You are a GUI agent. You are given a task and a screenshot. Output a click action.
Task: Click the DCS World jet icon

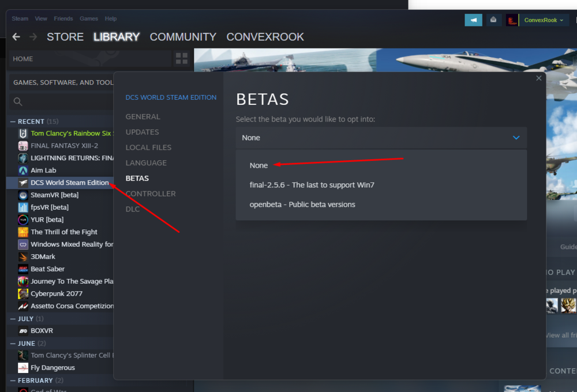[x=23, y=183]
